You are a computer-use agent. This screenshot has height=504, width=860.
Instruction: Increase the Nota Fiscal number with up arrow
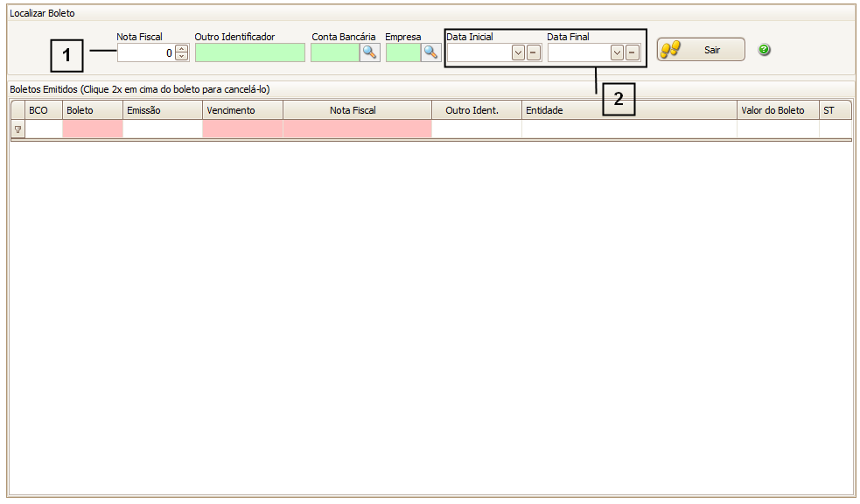181,48
